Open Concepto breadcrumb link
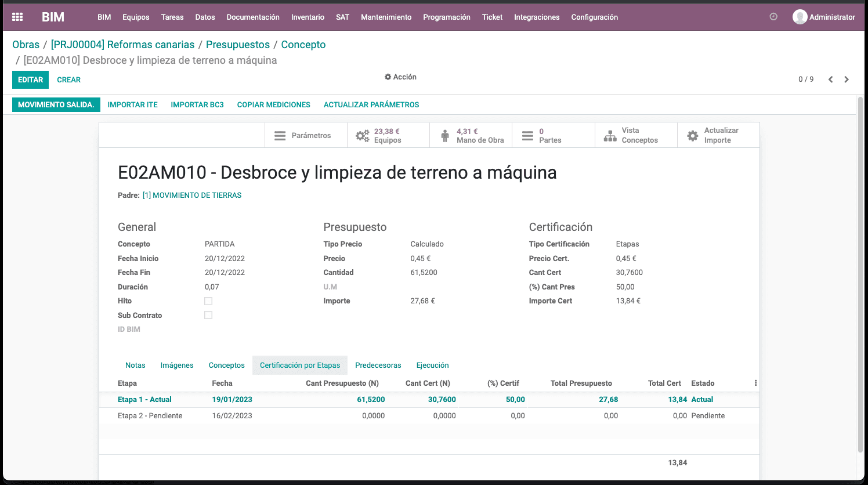The image size is (868, 485). tap(303, 45)
